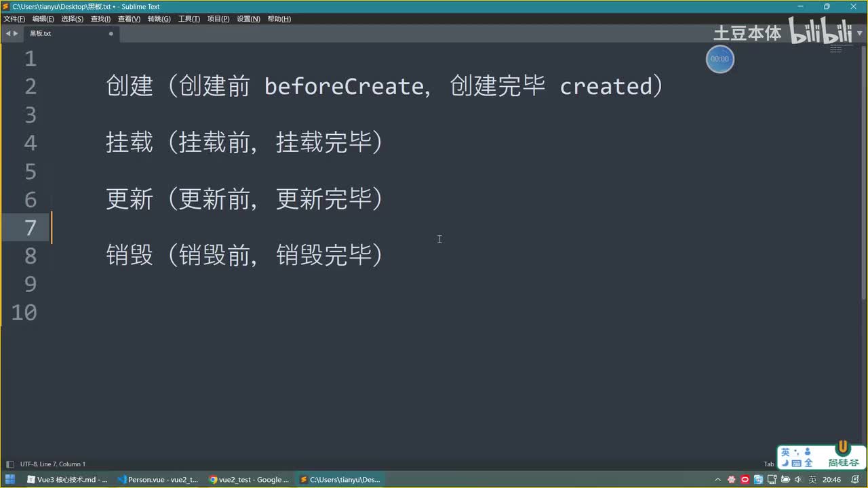Open the 文件(F) menu

pos(14,19)
